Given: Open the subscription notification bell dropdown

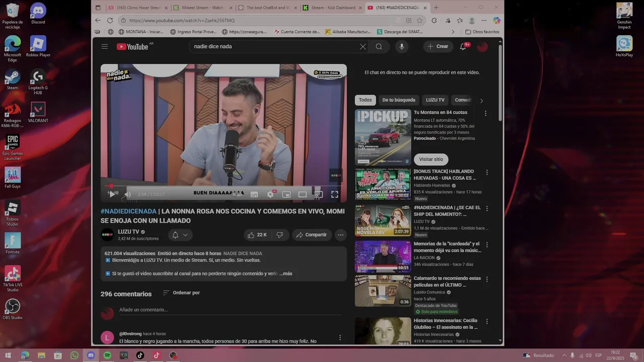Looking at the screenshot, I should point(180,235).
